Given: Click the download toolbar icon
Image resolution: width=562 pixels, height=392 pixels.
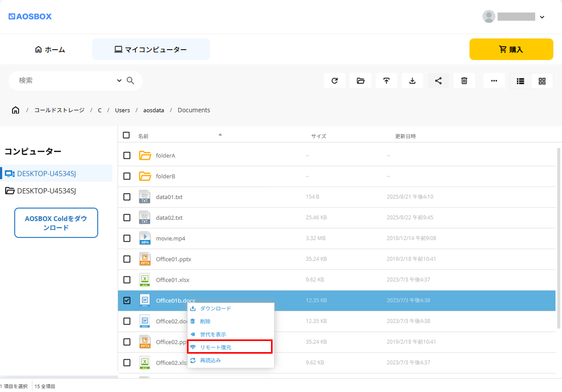Looking at the screenshot, I should point(412,81).
